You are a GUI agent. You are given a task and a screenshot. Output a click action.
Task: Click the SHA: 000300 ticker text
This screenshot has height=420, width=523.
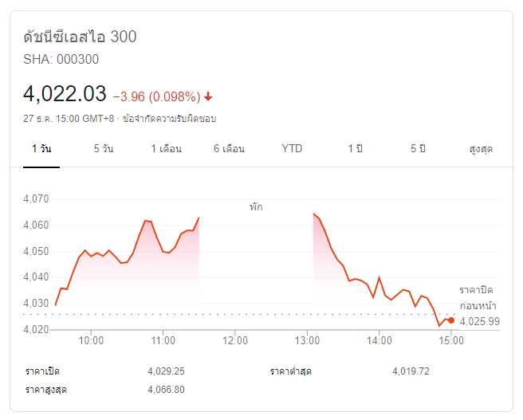pos(61,59)
